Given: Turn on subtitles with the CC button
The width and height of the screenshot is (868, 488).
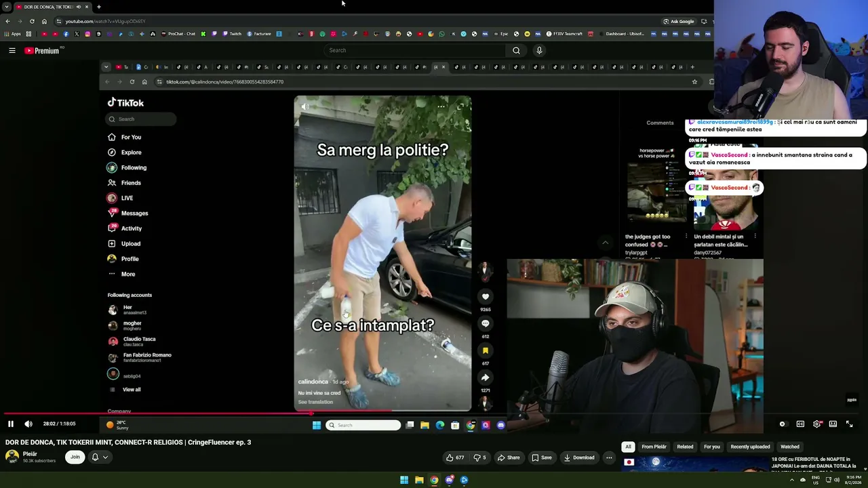Looking at the screenshot, I should tap(800, 424).
